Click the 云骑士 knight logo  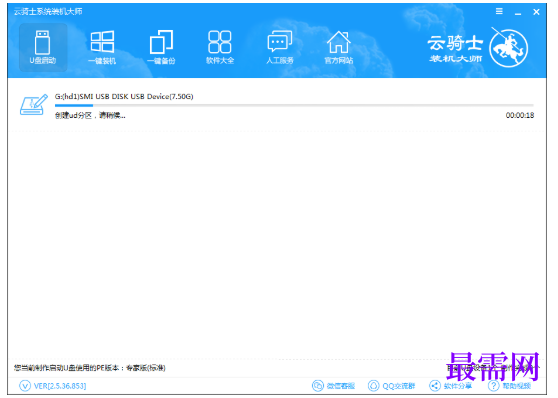click(508, 47)
